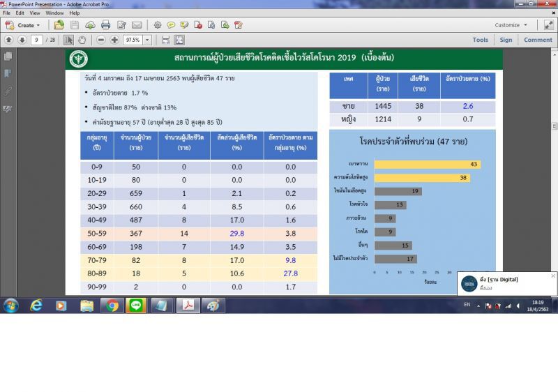Zoom in with the plus button
Image resolution: width=558 pixels, height=392 pixels.
pos(114,40)
